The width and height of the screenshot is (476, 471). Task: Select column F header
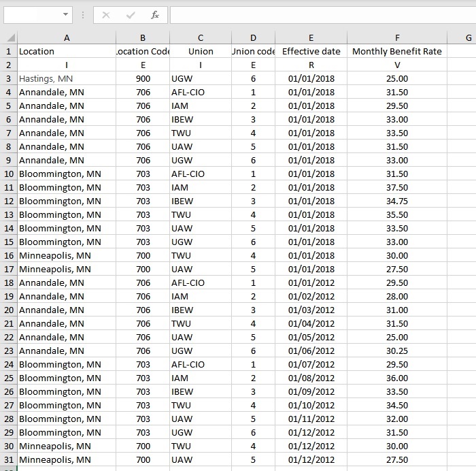click(396, 38)
